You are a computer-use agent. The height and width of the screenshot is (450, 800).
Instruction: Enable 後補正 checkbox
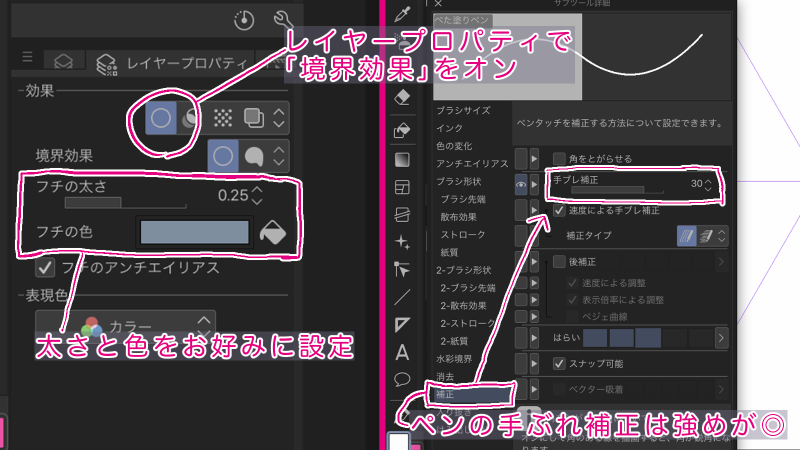[x=559, y=262]
